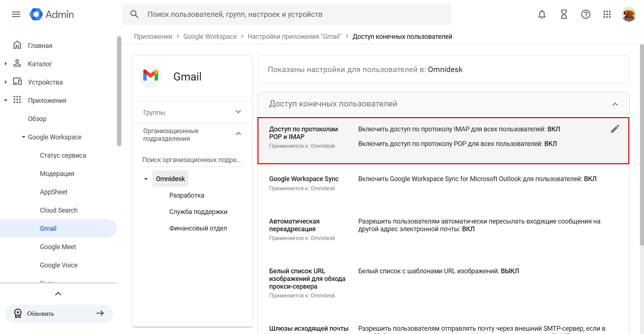Expand the Группы section
Viewport: 644px width, 334px height.
coord(238,112)
